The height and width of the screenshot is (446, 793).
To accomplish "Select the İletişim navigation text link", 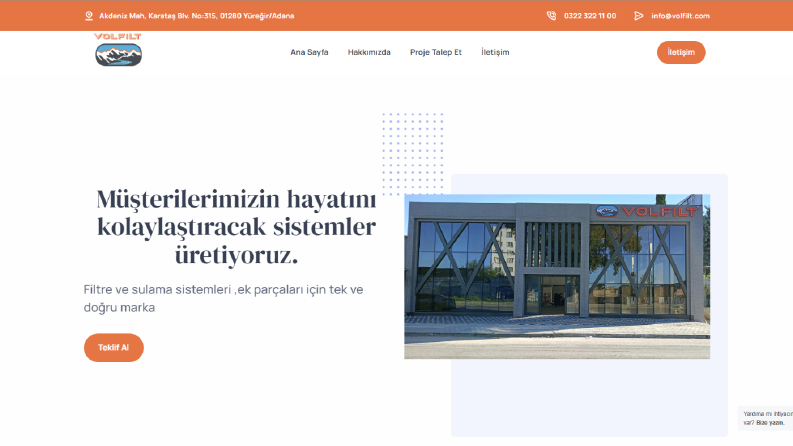I will [495, 52].
